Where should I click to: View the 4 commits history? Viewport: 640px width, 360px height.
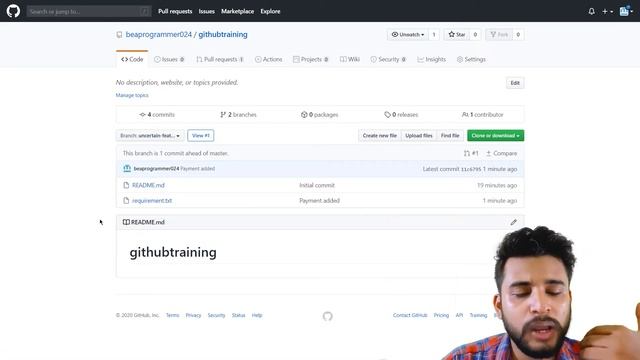(157, 115)
